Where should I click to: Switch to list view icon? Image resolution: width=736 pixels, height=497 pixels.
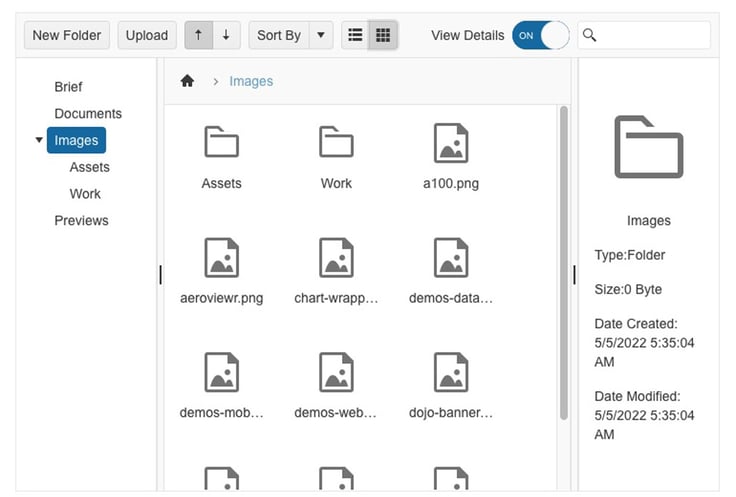click(x=355, y=35)
